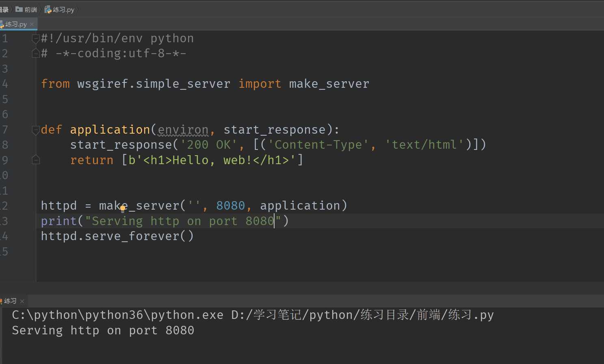Click the '#!/usr/bin/env python' shebang line
The height and width of the screenshot is (364, 604).
[117, 39]
